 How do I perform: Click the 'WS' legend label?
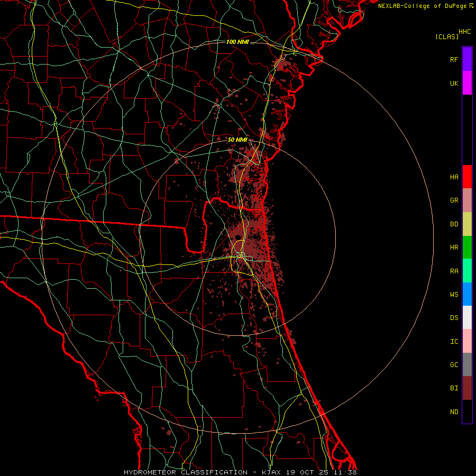click(454, 295)
